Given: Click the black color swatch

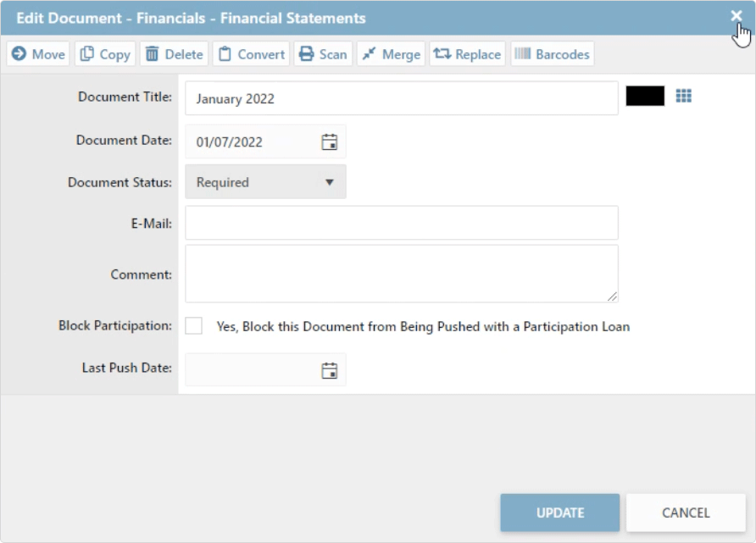Looking at the screenshot, I should [645, 97].
